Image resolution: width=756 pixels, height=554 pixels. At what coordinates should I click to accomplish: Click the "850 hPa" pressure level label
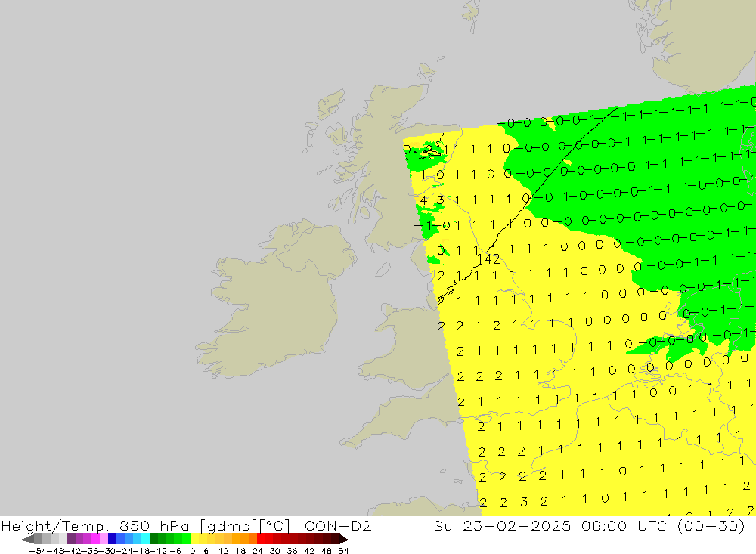pos(154,526)
